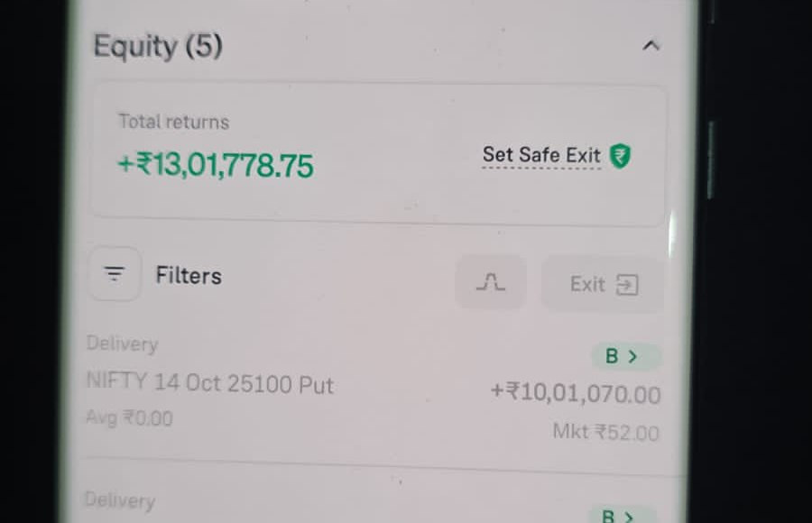The width and height of the screenshot is (812, 523).
Task: Tap the exit arrow-in-box icon
Action: coord(627,285)
